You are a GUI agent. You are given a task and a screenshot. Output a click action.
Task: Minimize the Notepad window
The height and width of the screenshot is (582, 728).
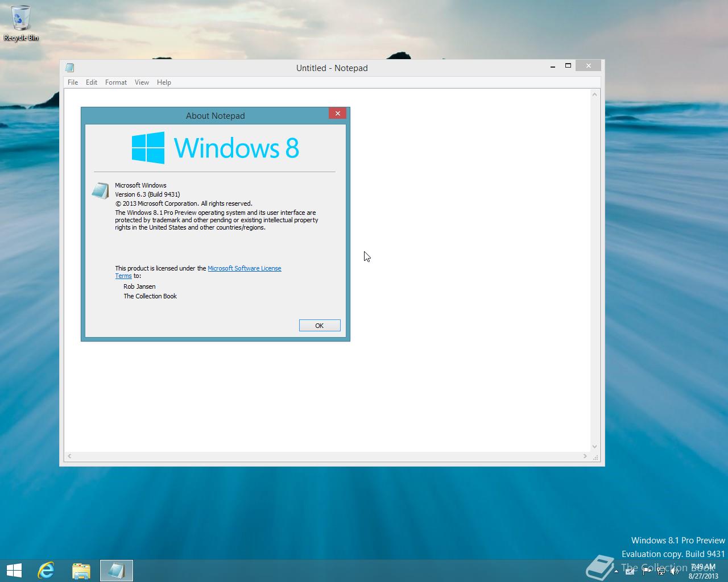coord(553,66)
